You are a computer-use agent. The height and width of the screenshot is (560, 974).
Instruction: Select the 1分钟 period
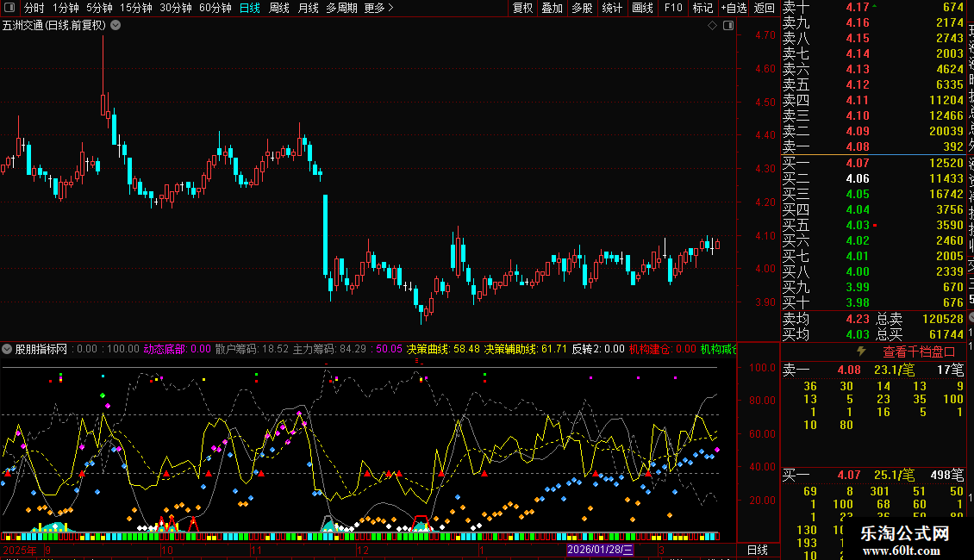coord(66,8)
